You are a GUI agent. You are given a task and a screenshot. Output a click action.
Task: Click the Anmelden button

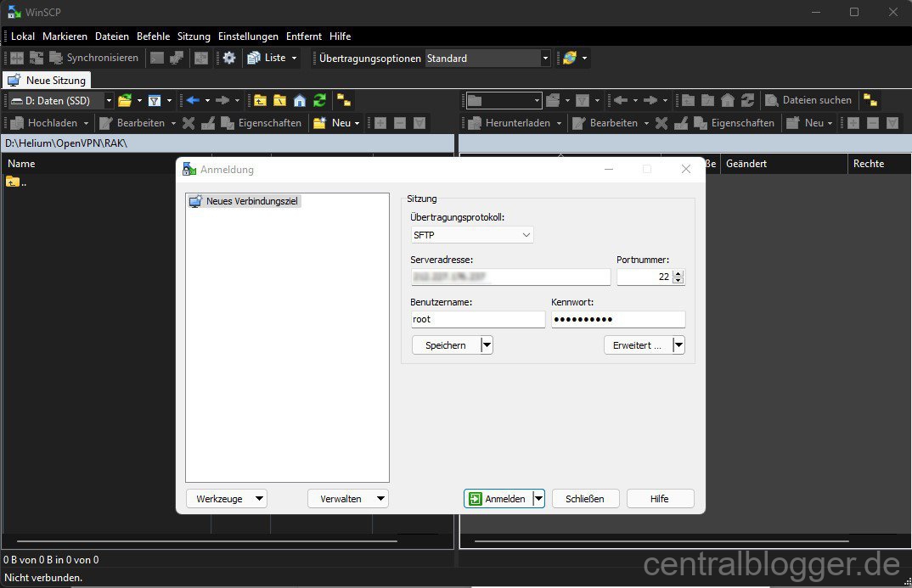pyautogui.click(x=499, y=498)
